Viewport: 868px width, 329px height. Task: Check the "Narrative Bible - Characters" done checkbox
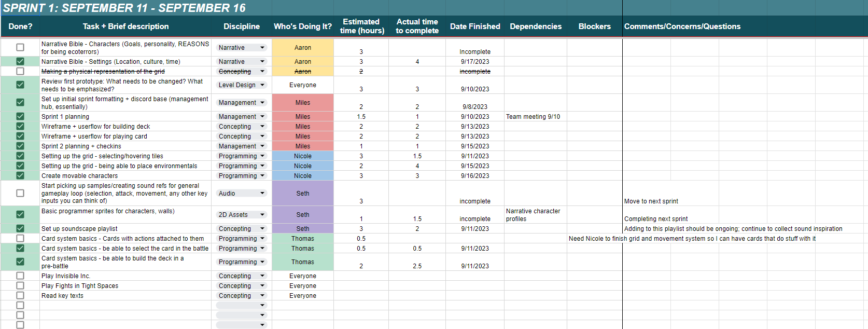[20, 47]
